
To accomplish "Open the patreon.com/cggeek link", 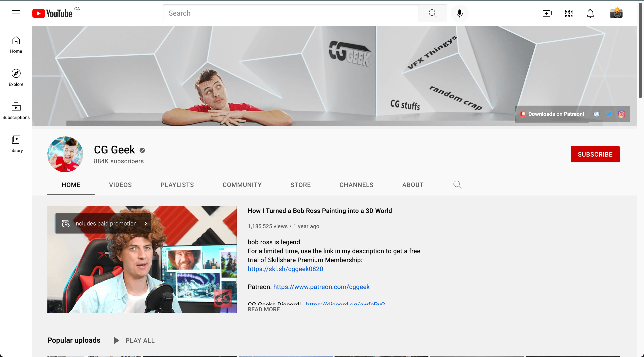I will pyautogui.click(x=321, y=287).
